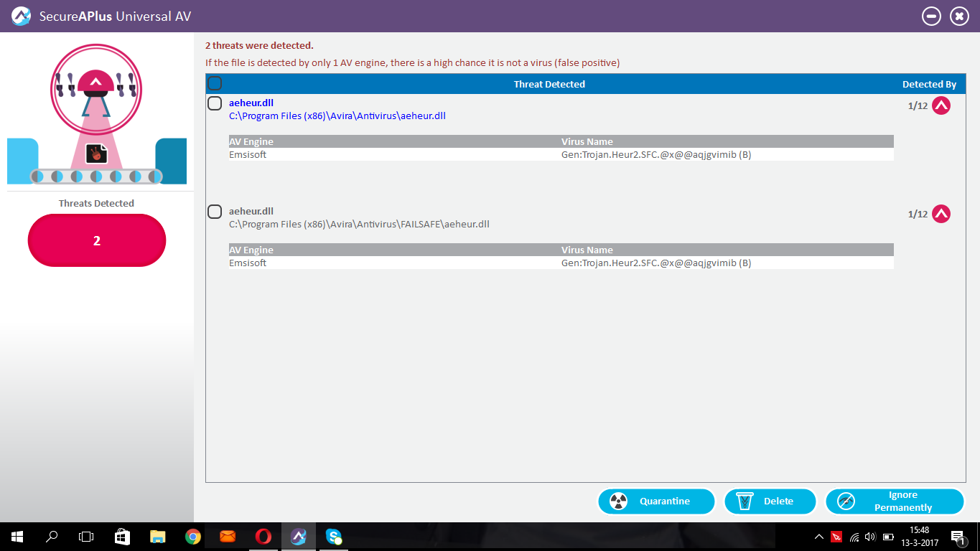980x551 pixels.
Task: Tick the select-all checkbox in the Threat Detected header
Action: click(x=215, y=84)
